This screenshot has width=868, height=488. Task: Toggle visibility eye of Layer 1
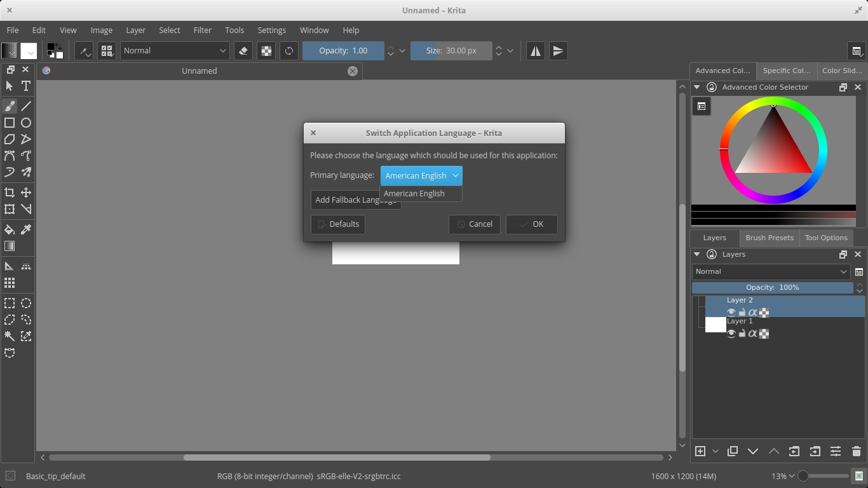pyautogui.click(x=731, y=333)
